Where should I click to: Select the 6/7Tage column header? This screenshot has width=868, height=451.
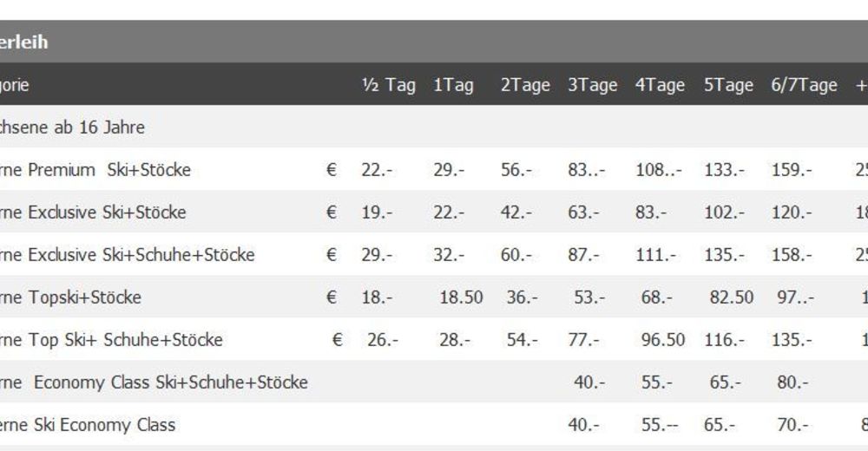tap(804, 85)
